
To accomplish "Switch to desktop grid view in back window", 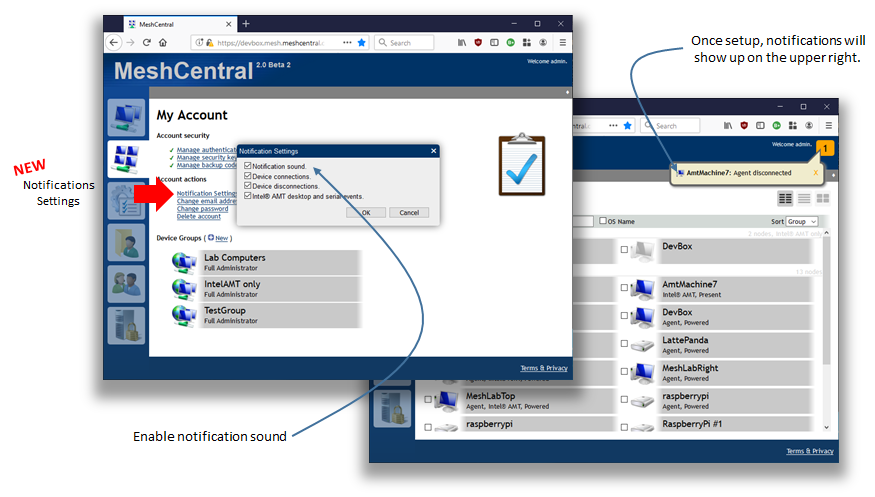I will 823,199.
